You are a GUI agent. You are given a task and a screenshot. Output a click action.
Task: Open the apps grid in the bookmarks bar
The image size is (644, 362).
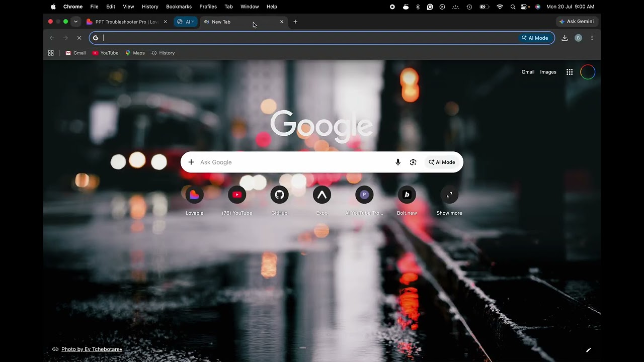[51, 53]
